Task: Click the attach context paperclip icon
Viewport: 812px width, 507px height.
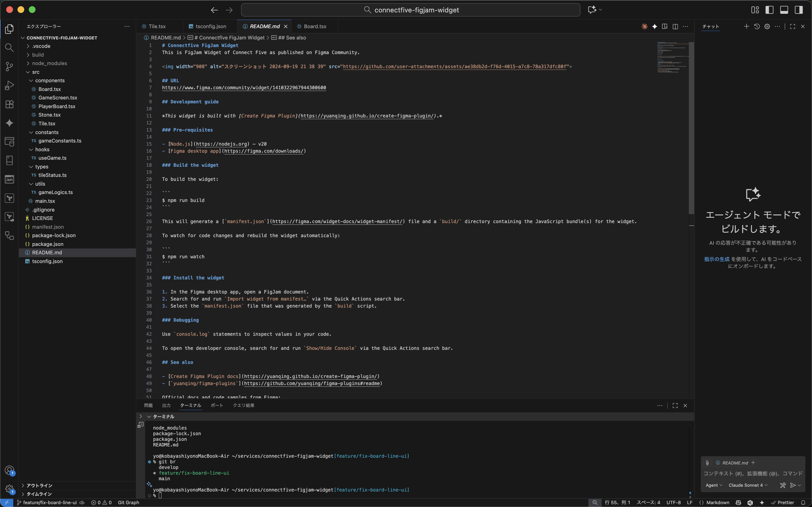Action: (707, 463)
